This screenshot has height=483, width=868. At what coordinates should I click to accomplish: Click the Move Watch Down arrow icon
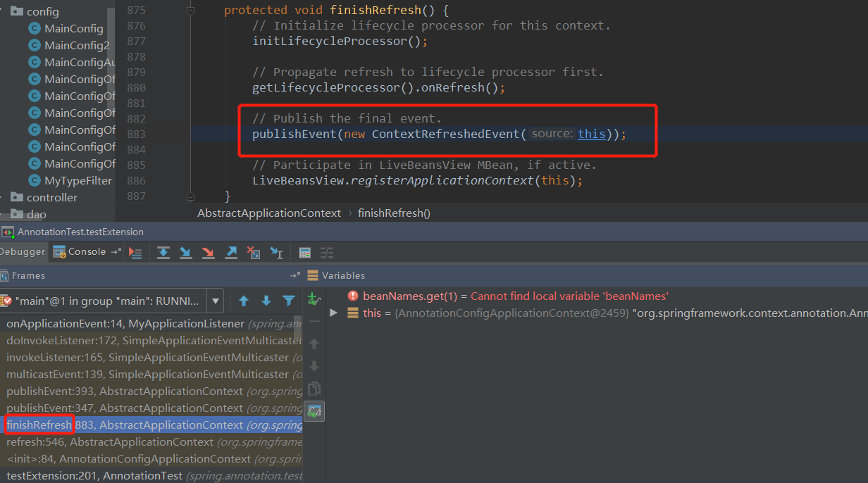tap(314, 366)
